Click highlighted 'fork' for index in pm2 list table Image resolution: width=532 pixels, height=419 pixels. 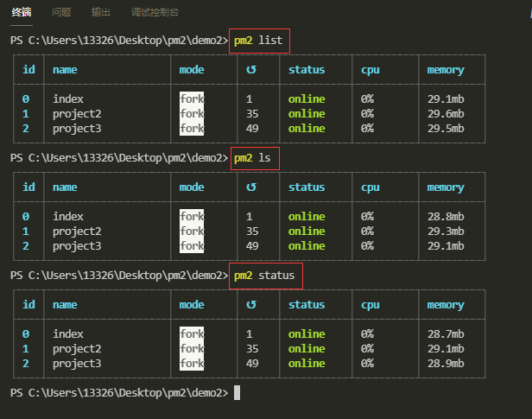[192, 98]
